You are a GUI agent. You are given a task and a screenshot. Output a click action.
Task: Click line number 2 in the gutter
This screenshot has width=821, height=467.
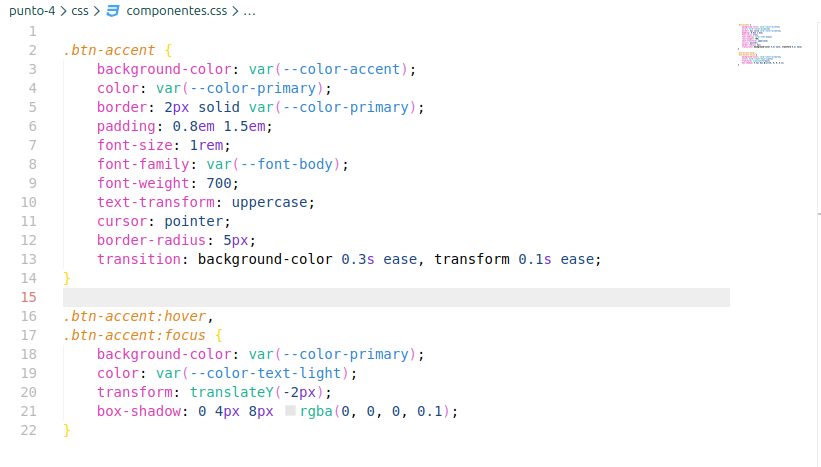click(32, 50)
